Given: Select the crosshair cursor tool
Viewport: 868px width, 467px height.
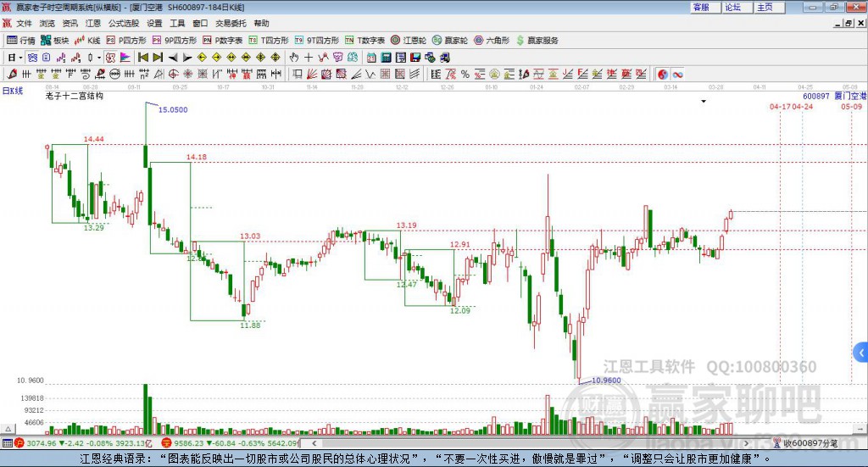Looking at the screenshot, I should (309, 58).
